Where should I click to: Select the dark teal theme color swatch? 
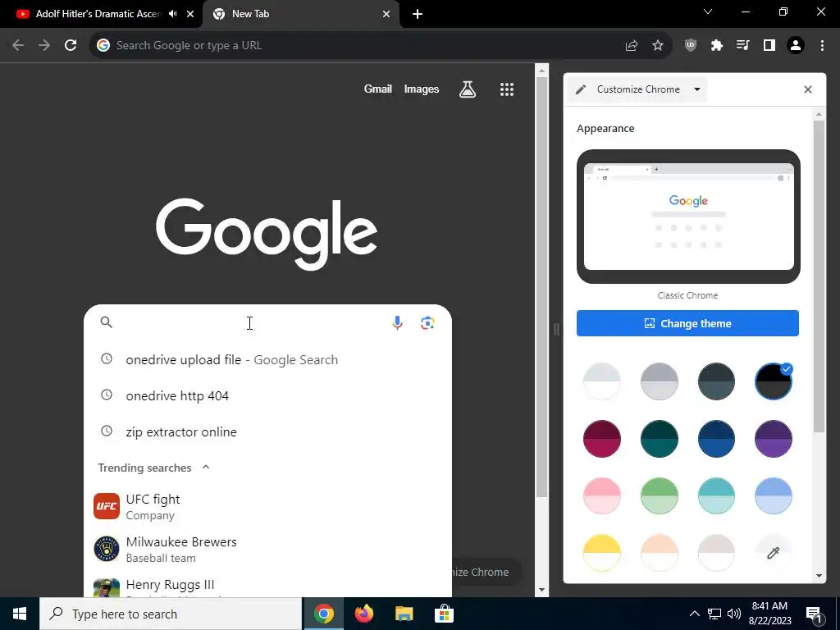[659, 439]
